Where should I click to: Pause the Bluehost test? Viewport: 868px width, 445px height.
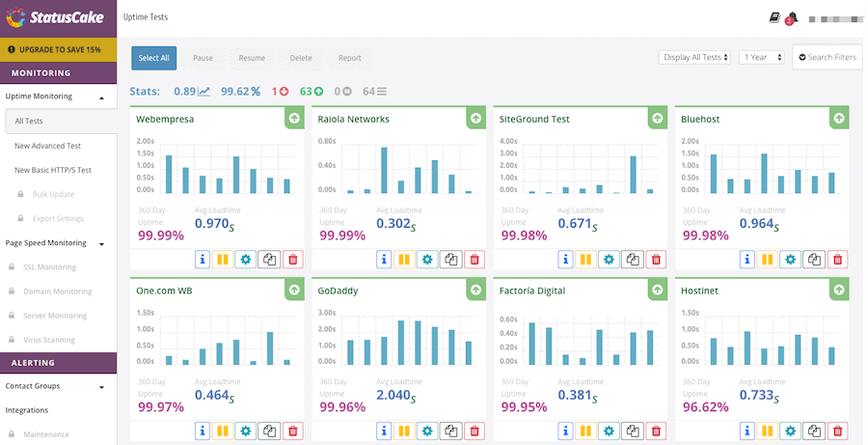[768, 260]
